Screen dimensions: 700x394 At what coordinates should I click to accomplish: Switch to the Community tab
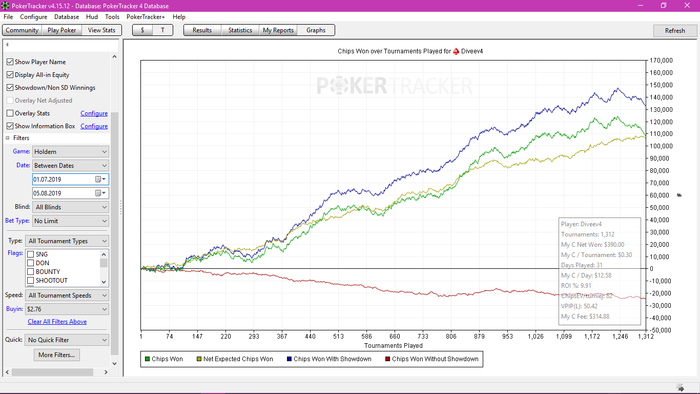point(22,30)
